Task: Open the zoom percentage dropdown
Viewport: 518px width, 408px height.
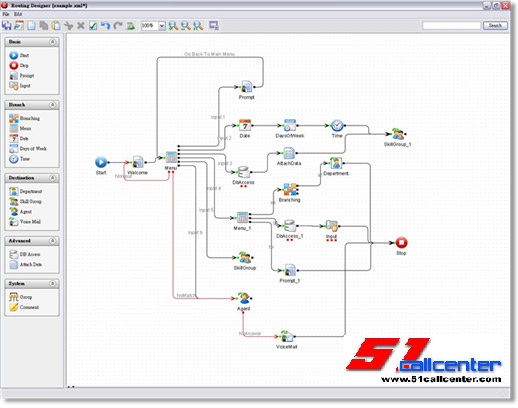Action: pyautogui.click(x=162, y=26)
